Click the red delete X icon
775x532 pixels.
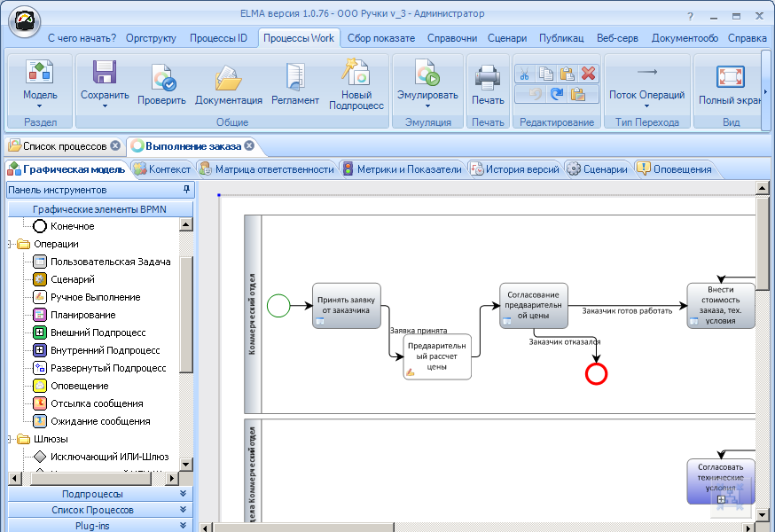(x=589, y=74)
